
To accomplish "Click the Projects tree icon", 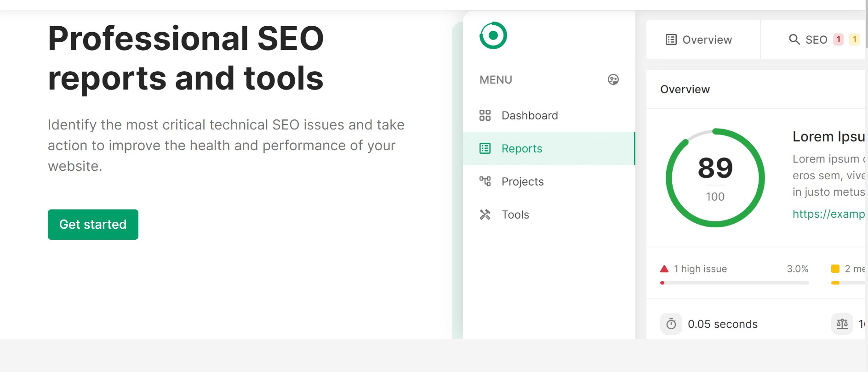I will (x=485, y=181).
